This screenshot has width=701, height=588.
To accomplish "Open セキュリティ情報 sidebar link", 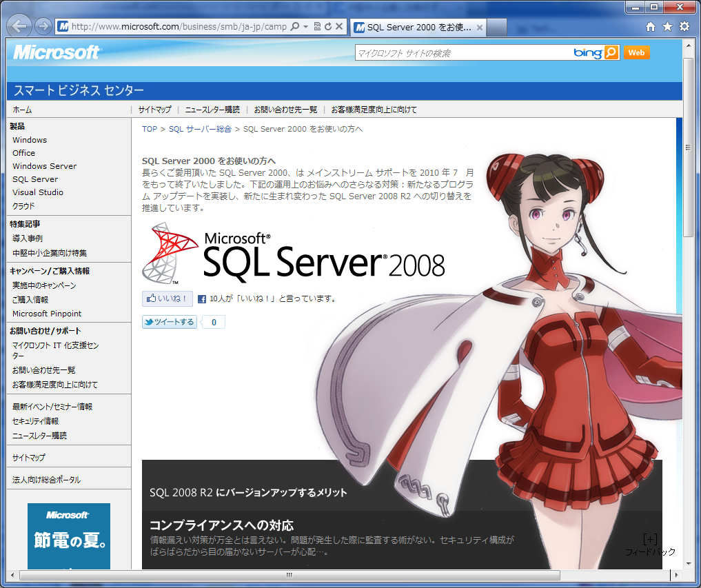I will coord(35,421).
